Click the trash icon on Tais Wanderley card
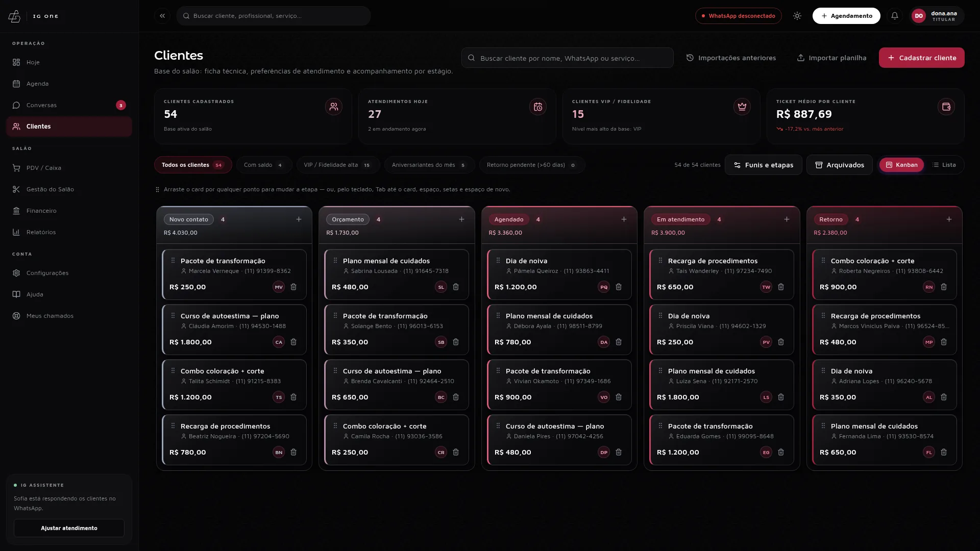This screenshot has height=551, width=980. pyautogui.click(x=781, y=287)
